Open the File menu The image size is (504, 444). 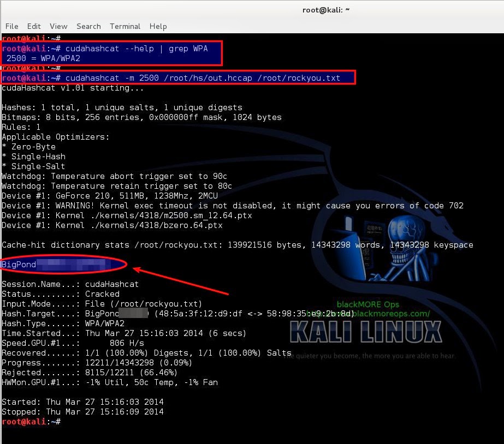tap(12, 26)
